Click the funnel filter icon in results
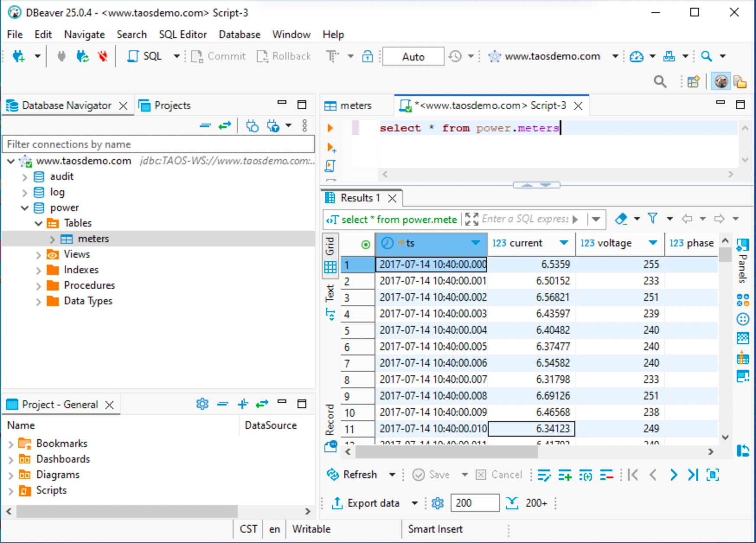The width and height of the screenshot is (756, 543). pos(652,219)
